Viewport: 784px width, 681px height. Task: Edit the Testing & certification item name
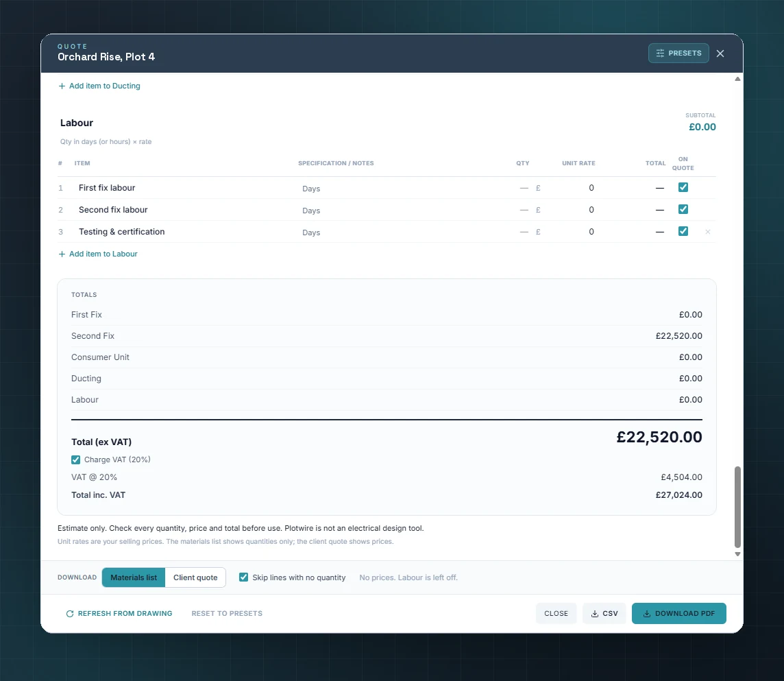point(184,232)
